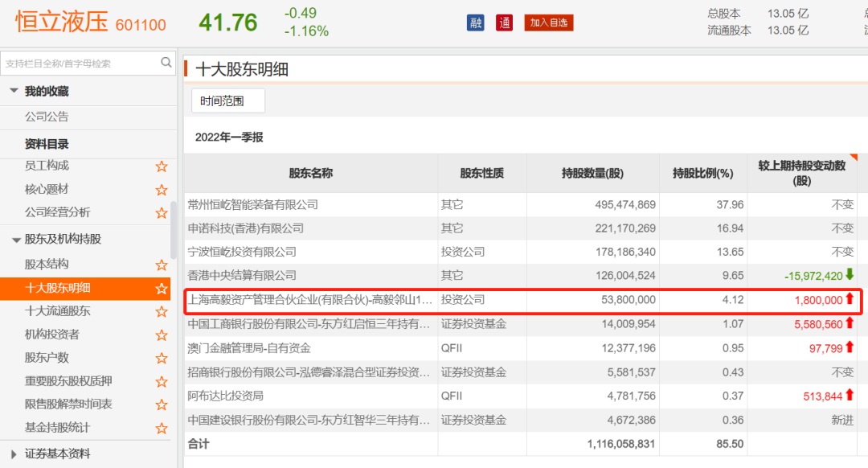Collapse the 我的收藏 section arrow

pos(14,90)
